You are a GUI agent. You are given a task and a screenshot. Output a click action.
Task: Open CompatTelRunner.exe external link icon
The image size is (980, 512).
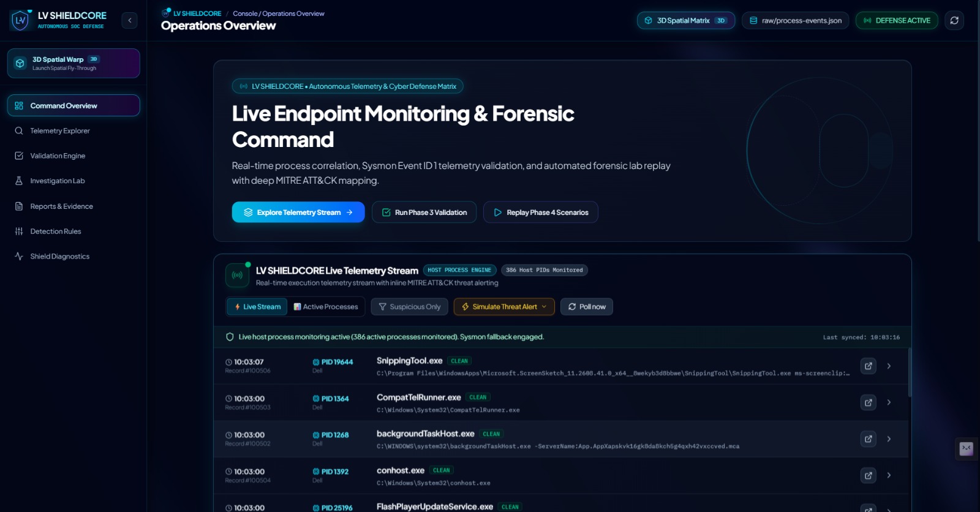[869, 402]
